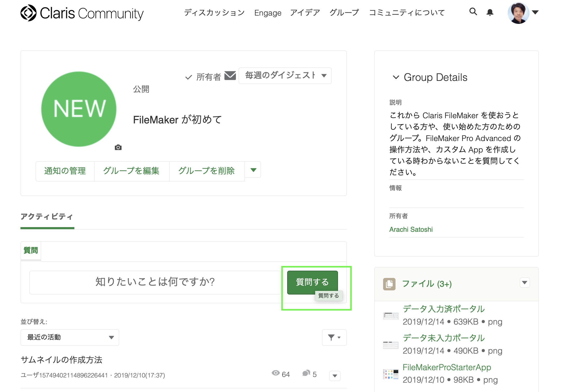Open the notifications bell

coord(490,12)
